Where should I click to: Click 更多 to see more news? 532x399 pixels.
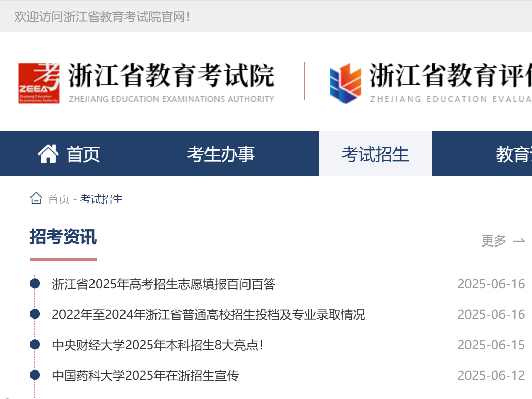(494, 240)
